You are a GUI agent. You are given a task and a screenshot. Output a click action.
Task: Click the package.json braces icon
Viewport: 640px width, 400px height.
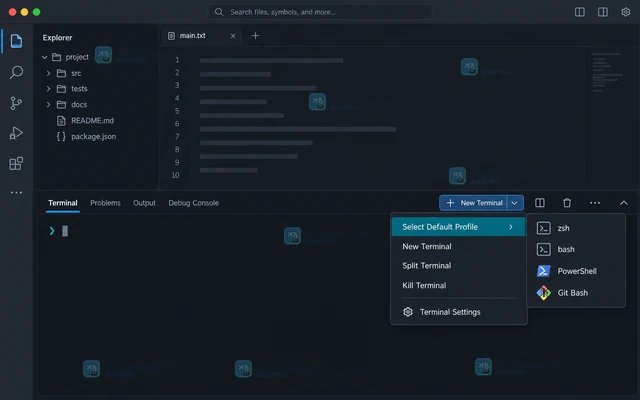[x=61, y=136]
